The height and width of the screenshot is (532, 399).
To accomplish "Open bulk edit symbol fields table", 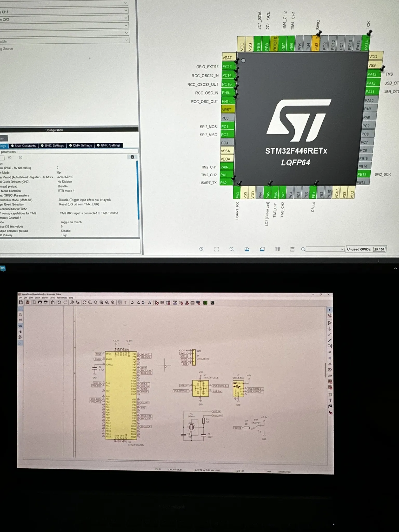I will (x=192, y=302).
